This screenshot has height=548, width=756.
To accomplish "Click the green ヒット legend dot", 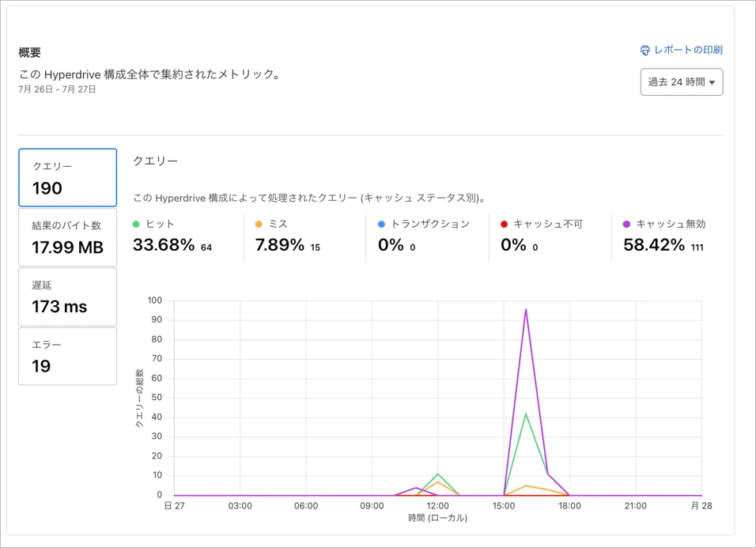I will click(137, 225).
